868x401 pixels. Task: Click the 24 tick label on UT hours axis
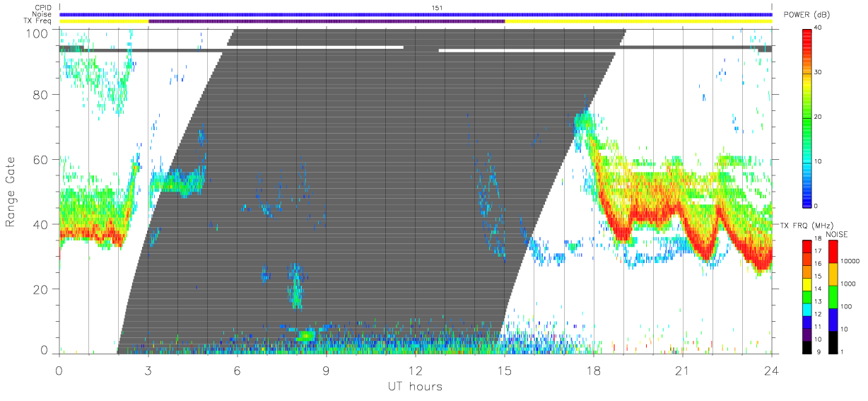point(772,370)
